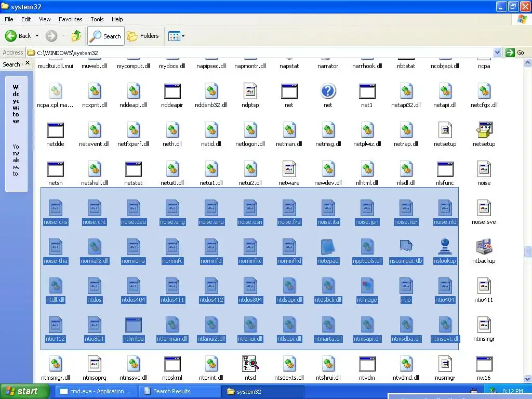Open the View menu
532x399 pixels.
tap(45, 19)
